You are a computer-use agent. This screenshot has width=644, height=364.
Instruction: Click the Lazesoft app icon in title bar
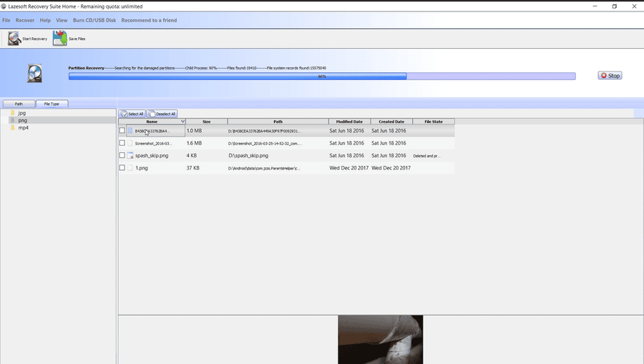coord(4,6)
